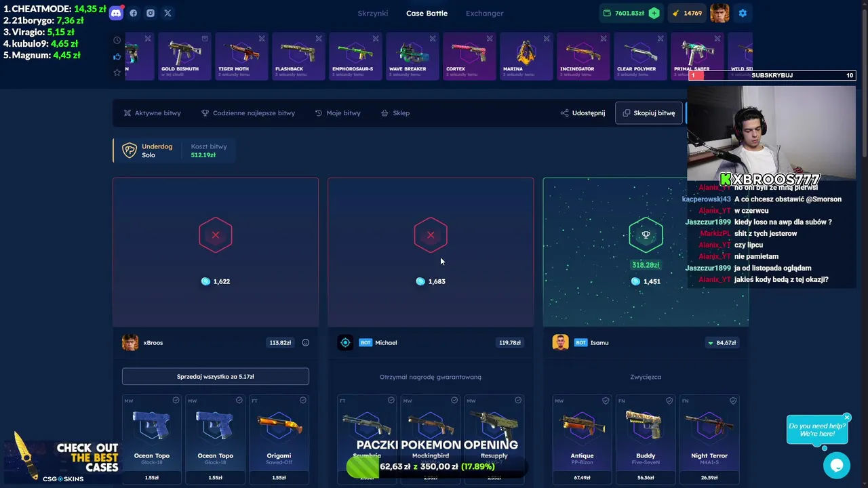Close the 'Do you need help?' popup
Viewport: 868px width, 488px height.
point(847,418)
